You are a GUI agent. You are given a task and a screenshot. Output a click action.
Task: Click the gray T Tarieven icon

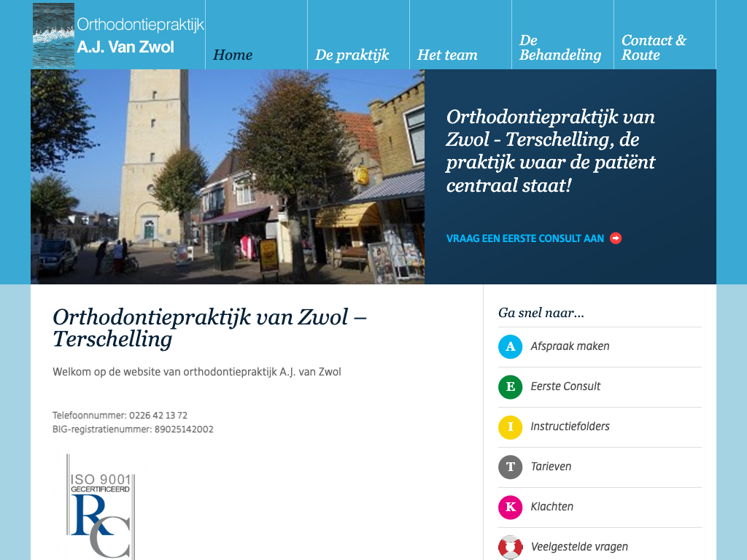pyautogui.click(x=510, y=467)
